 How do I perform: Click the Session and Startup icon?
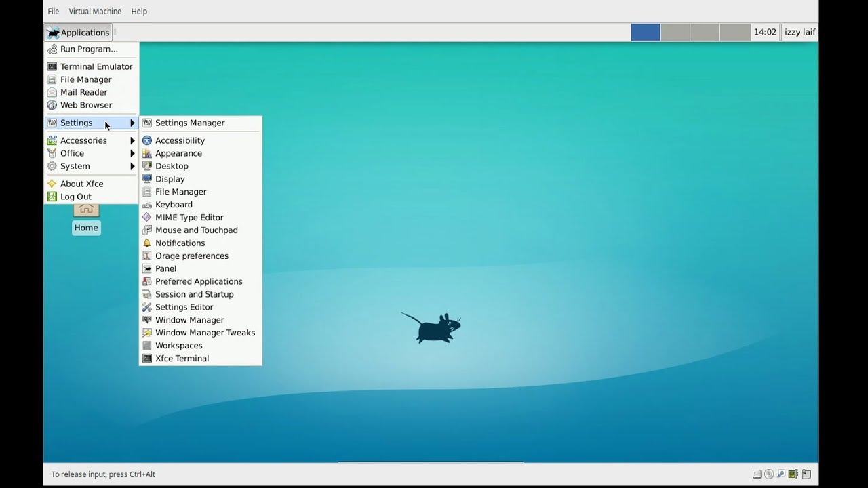click(147, 295)
